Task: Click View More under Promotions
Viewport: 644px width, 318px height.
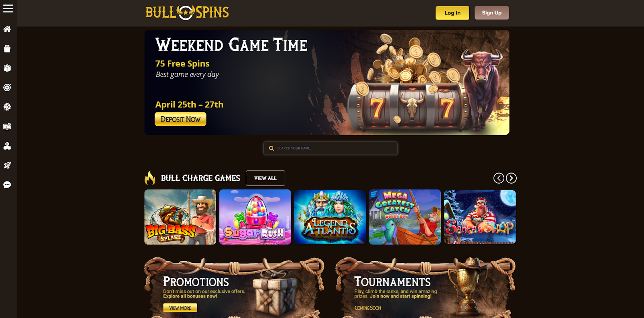Action: click(x=180, y=308)
